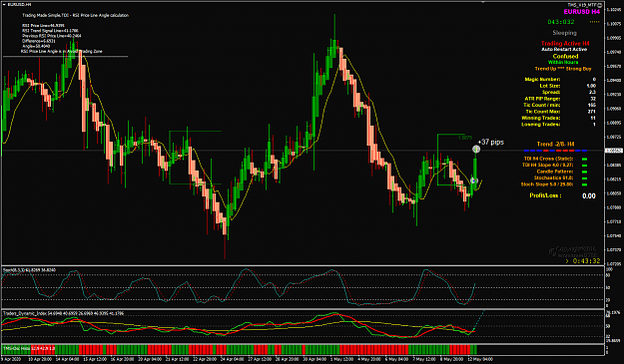
Task: Click the green indicator beside Stoch Slope
Action: [x=585, y=184]
